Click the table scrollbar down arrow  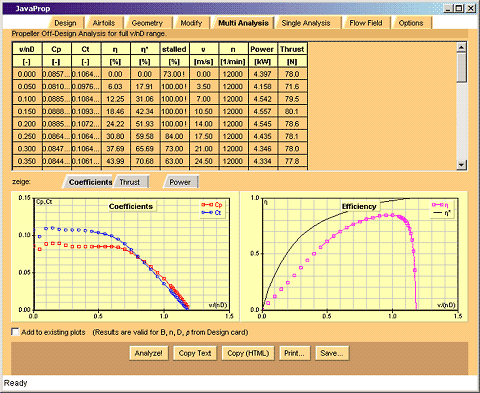pos(461,165)
